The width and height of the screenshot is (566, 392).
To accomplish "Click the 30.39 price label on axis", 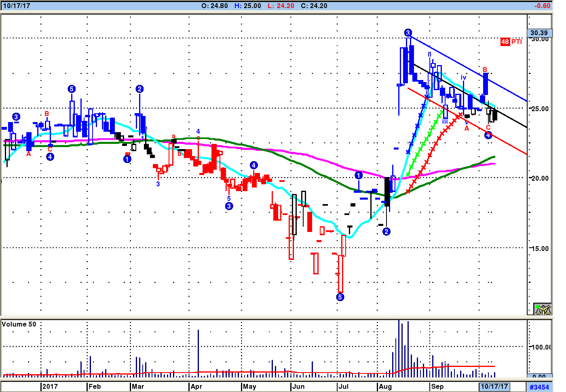I will (539, 33).
